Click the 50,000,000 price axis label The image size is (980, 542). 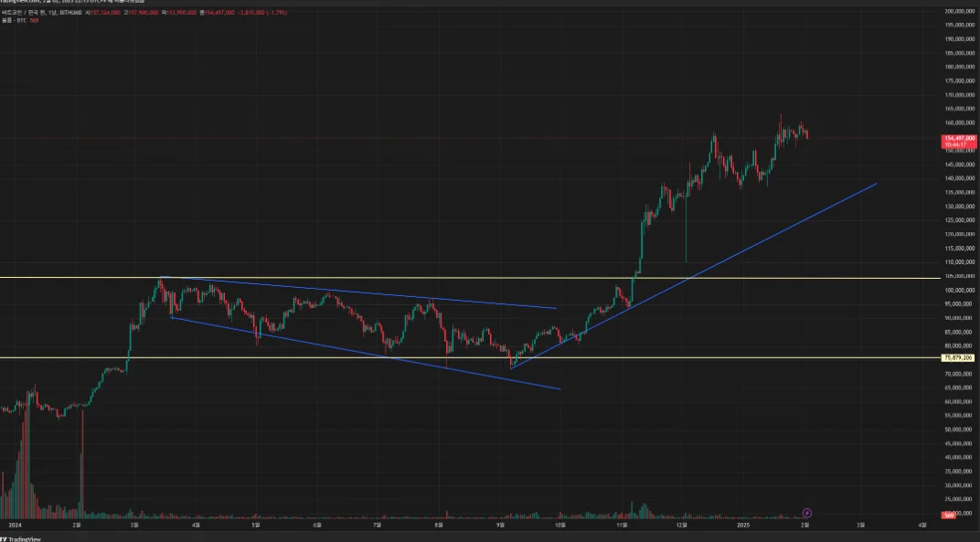tap(960, 430)
